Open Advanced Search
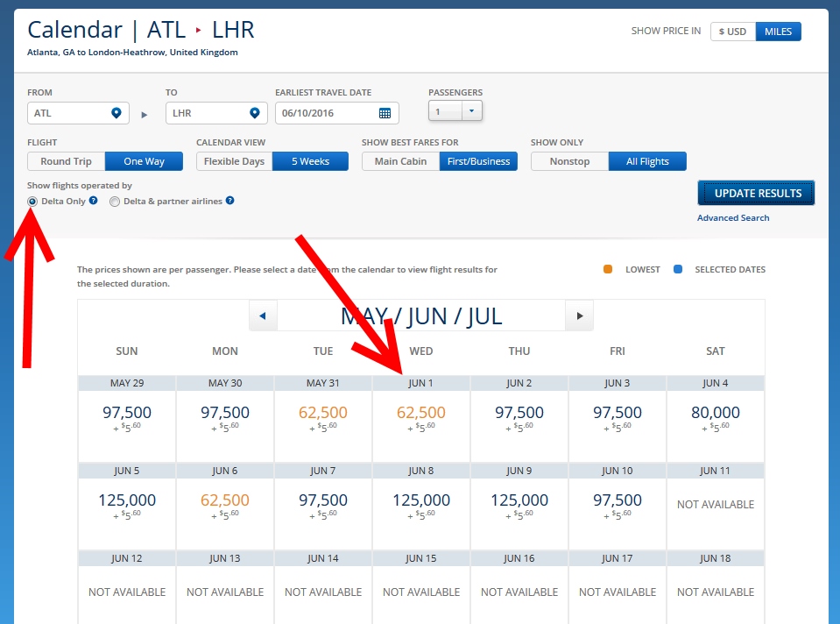Screen dimensions: 840x624 [x=733, y=217]
